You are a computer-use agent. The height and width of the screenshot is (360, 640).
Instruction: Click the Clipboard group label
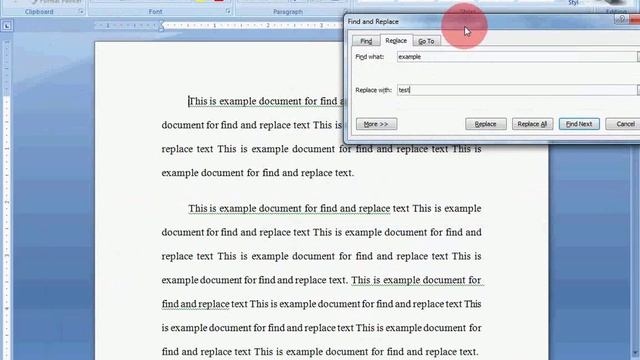point(39,12)
